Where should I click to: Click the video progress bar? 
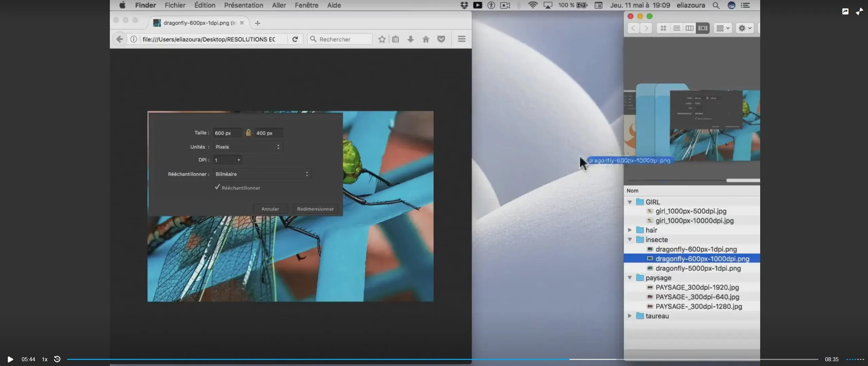click(x=441, y=359)
